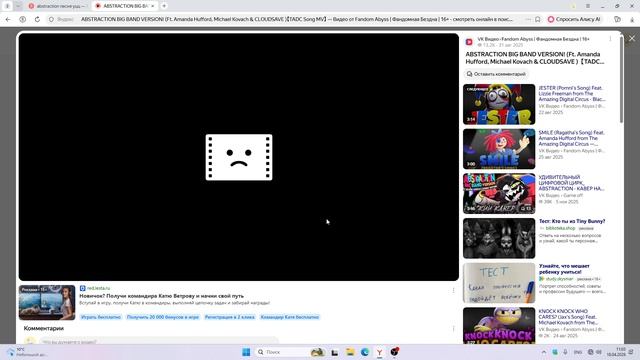Open the extensions icon left of downloads
The height and width of the screenshot is (360, 640).
(x=617, y=19)
